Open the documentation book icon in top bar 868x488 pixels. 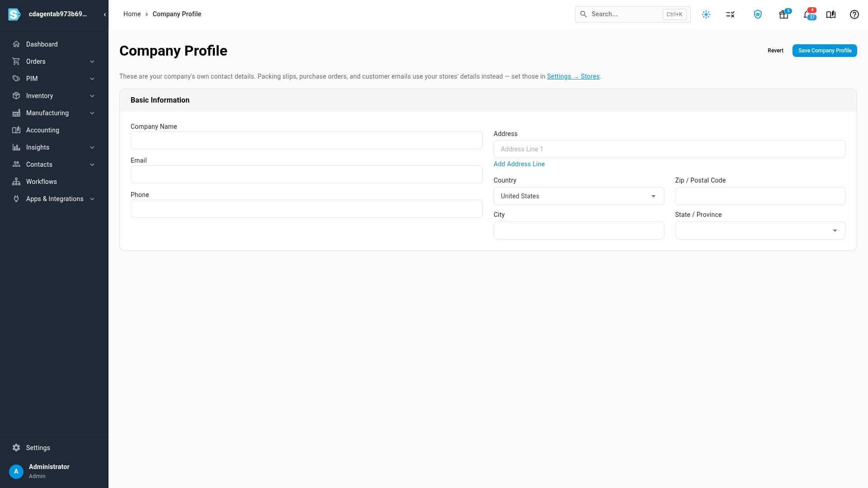(x=831, y=14)
